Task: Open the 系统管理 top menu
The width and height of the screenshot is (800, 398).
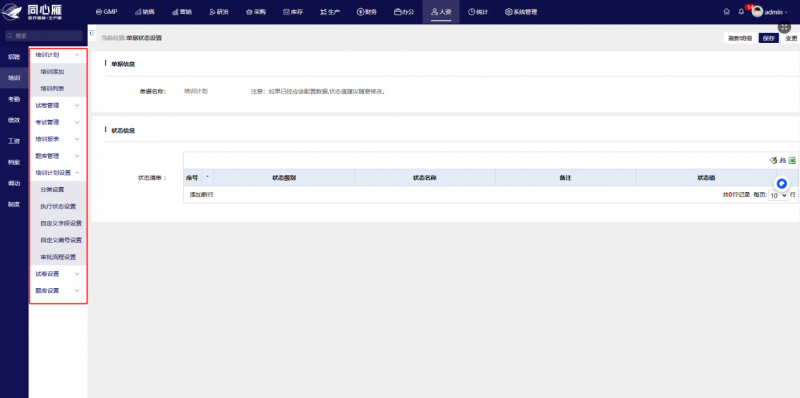Action: [x=521, y=12]
